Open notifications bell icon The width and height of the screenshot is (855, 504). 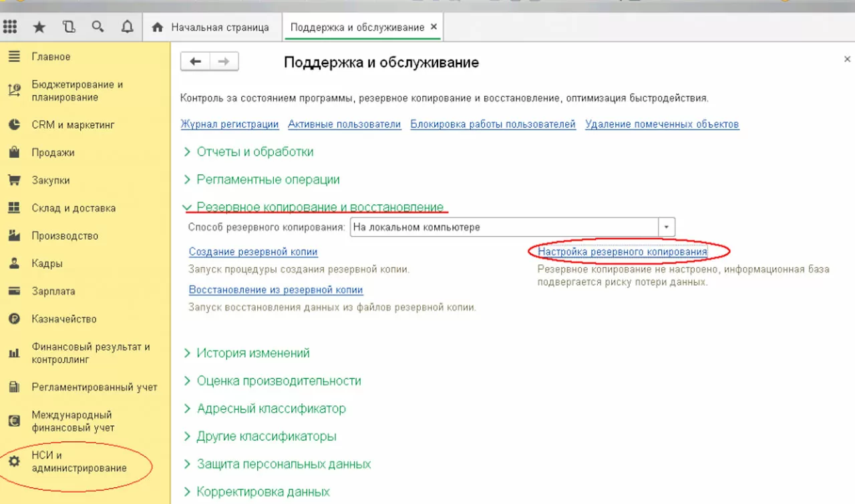click(127, 27)
